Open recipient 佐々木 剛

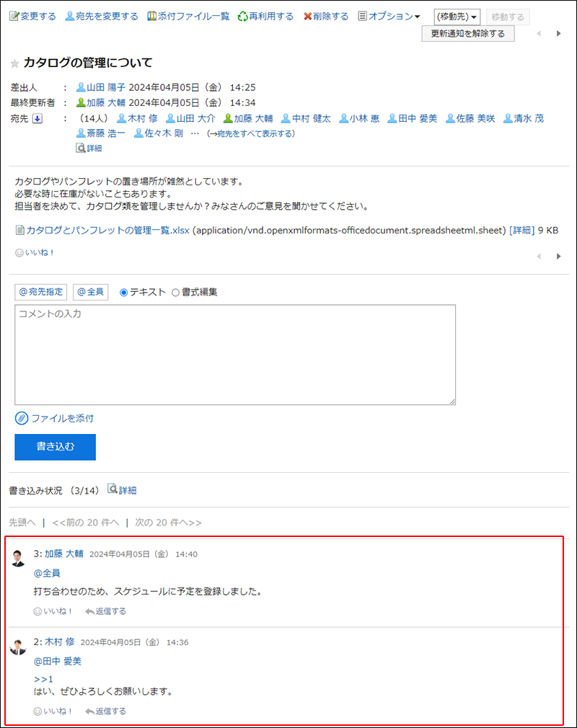pyautogui.click(x=159, y=133)
